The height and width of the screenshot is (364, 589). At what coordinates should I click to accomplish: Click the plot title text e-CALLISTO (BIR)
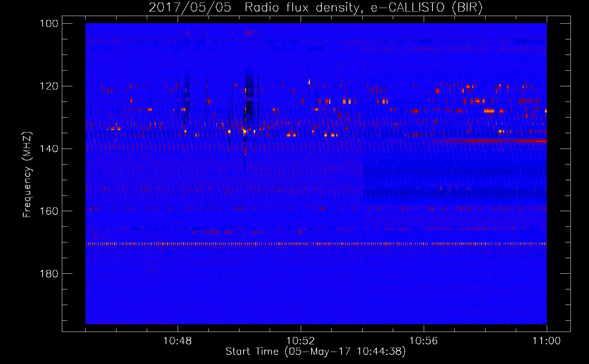click(x=427, y=8)
